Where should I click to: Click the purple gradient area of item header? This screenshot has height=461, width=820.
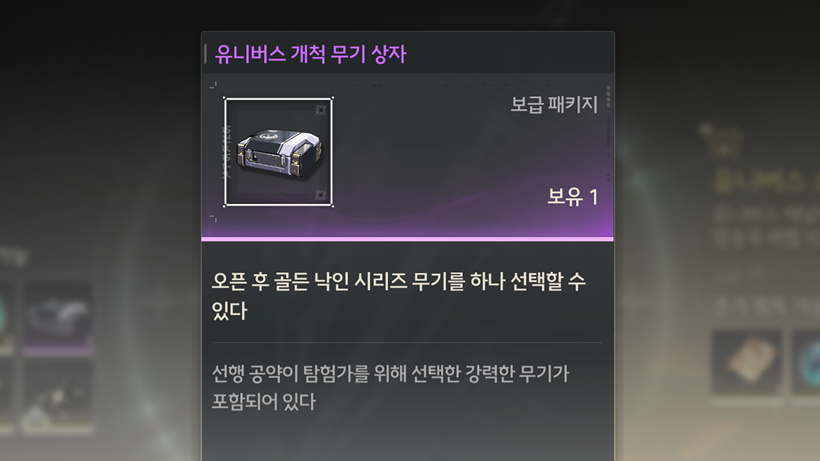[x=407, y=222]
